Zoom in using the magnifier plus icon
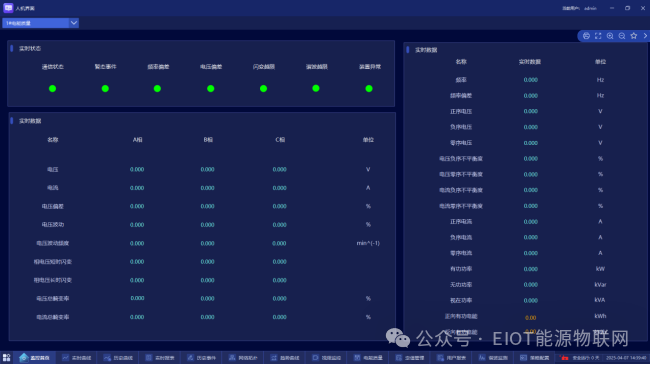Image resolution: width=650 pixels, height=365 pixels. tap(610, 36)
